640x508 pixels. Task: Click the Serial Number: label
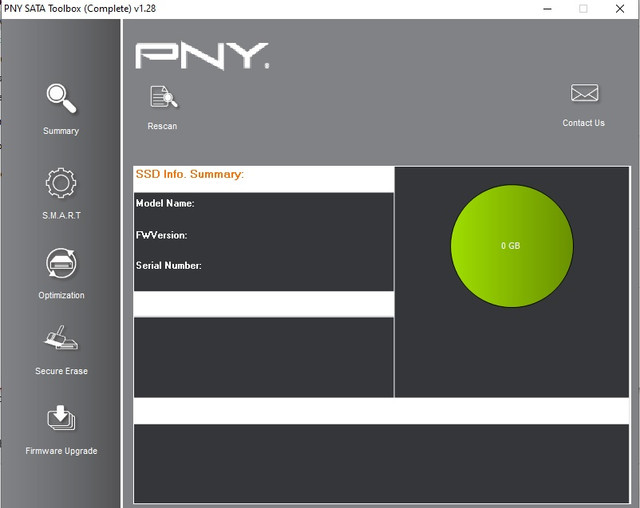coord(169,266)
